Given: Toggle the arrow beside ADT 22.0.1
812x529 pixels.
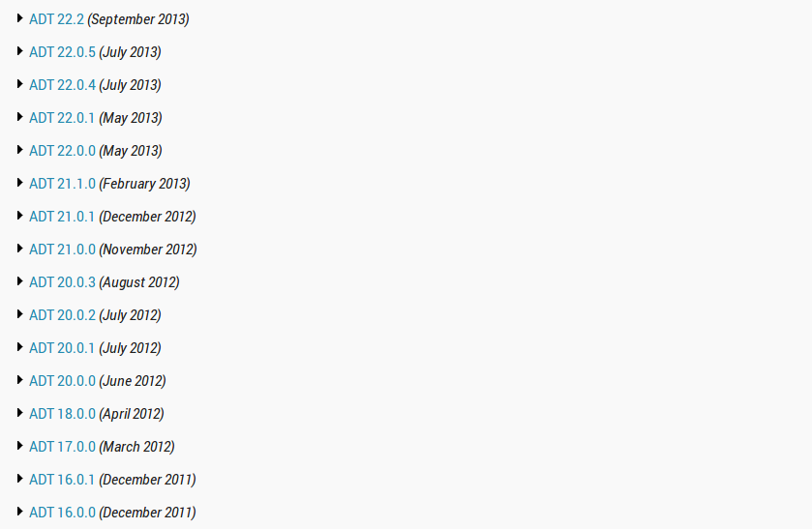Looking at the screenshot, I should click(19, 116).
